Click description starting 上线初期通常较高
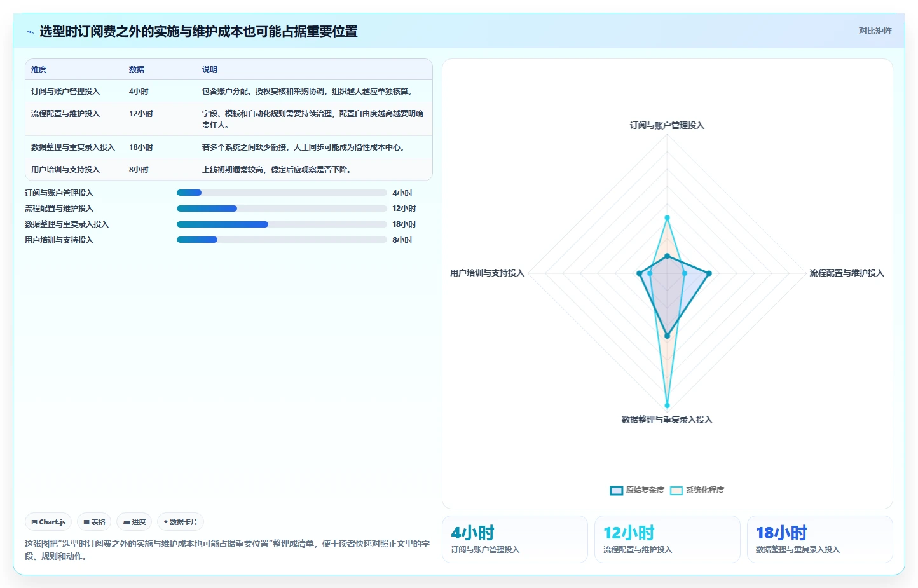The image size is (918, 588). click(x=277, y=170)
